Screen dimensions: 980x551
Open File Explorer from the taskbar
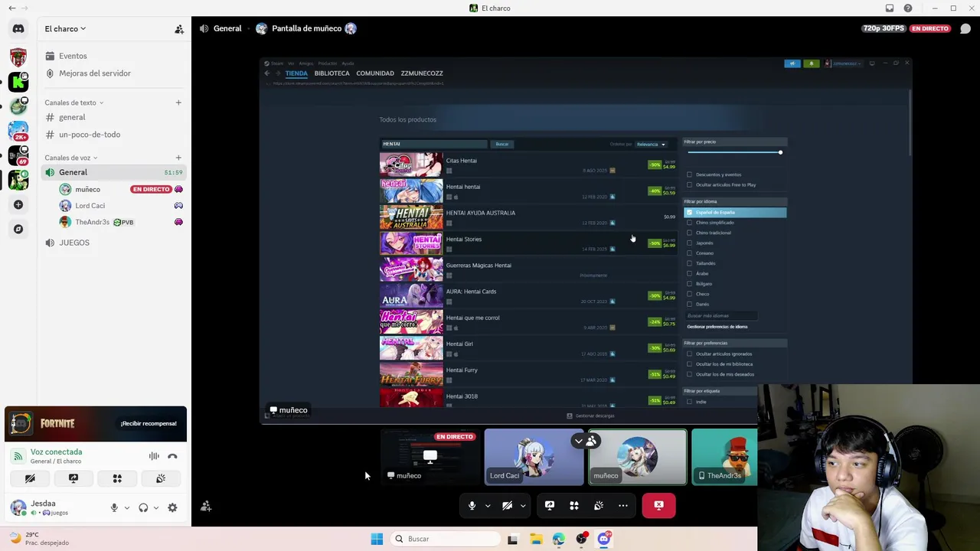click(536, 539)
